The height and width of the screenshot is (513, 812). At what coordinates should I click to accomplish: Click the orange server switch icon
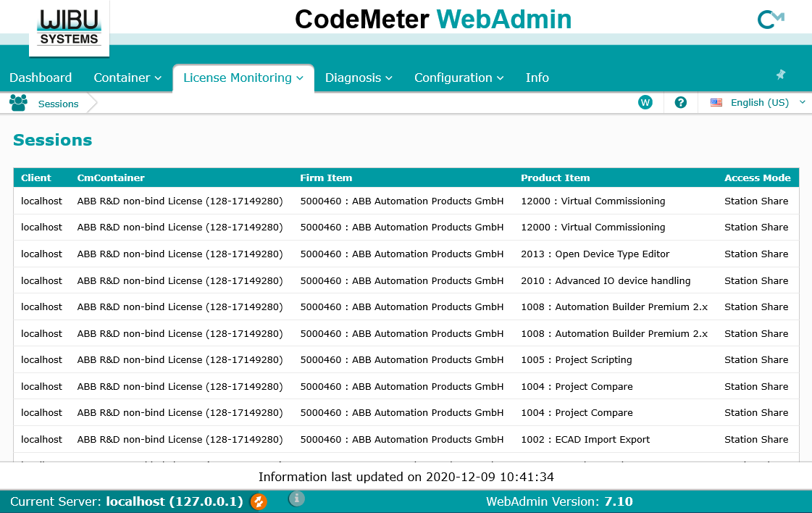pyautogui.click(x=259, y=501)
